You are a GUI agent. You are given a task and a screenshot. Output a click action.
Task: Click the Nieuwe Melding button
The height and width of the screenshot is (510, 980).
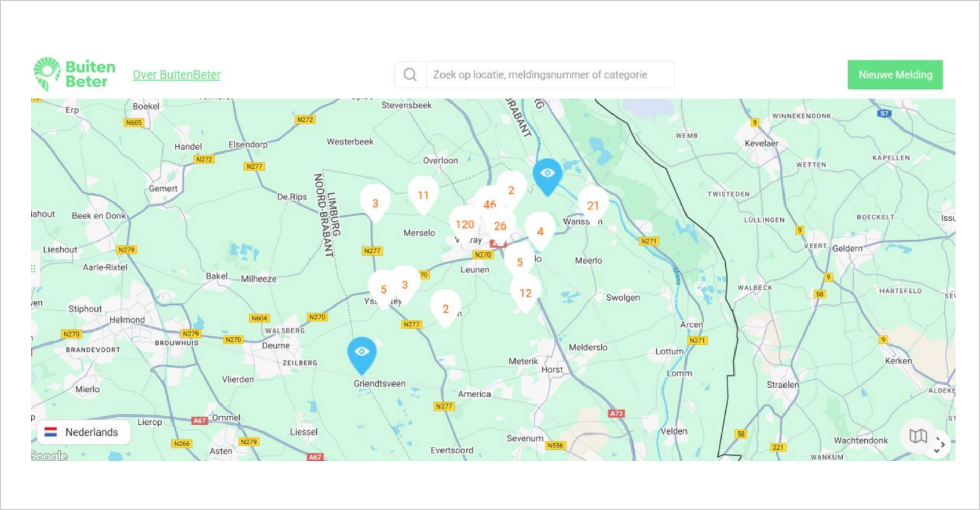pyautogui.click(x=895, y=74)
